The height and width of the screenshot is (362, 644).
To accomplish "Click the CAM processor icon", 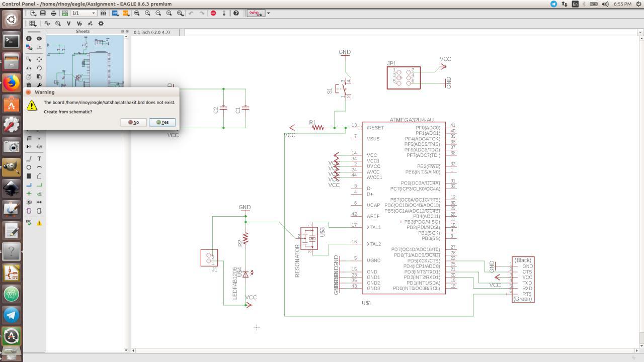I will click(x=65, y=13).
